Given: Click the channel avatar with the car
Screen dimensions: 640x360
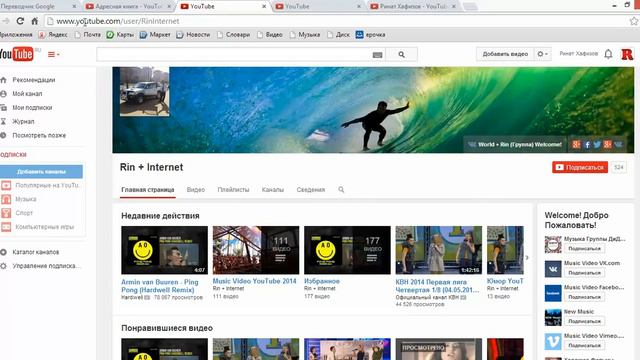Looking at the screenshot, I should click(x=144, y=92).
